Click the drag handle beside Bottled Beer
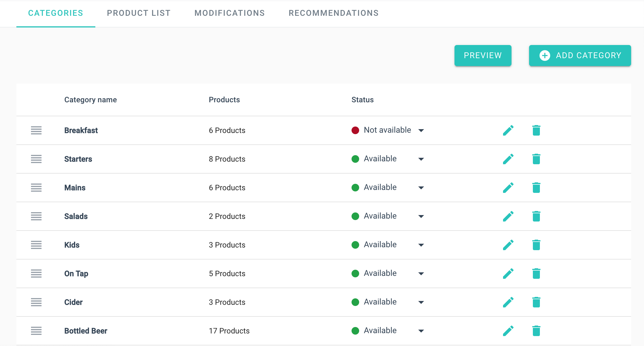Viewport: 644px width, 346px height. coord(36,331)
